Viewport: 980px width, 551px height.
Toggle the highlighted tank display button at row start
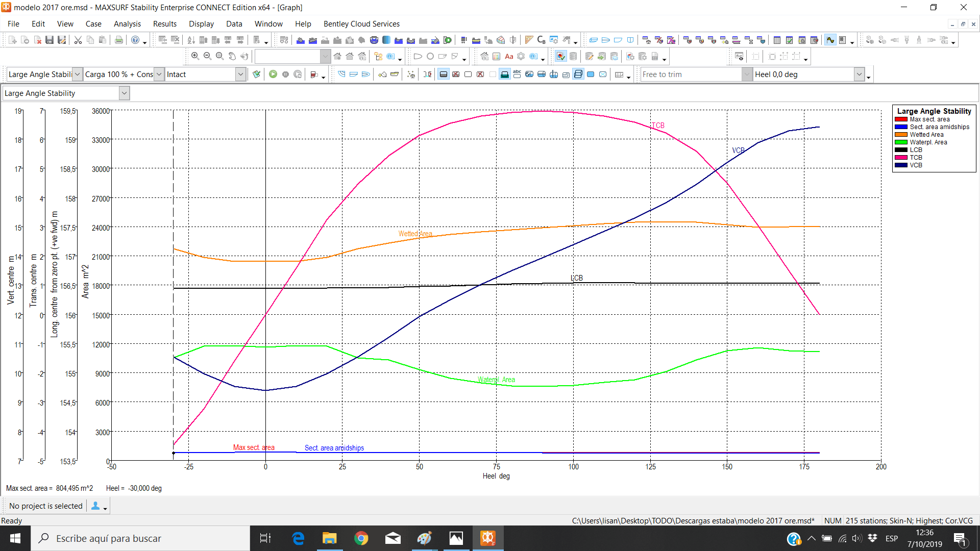tap(444, 74)
